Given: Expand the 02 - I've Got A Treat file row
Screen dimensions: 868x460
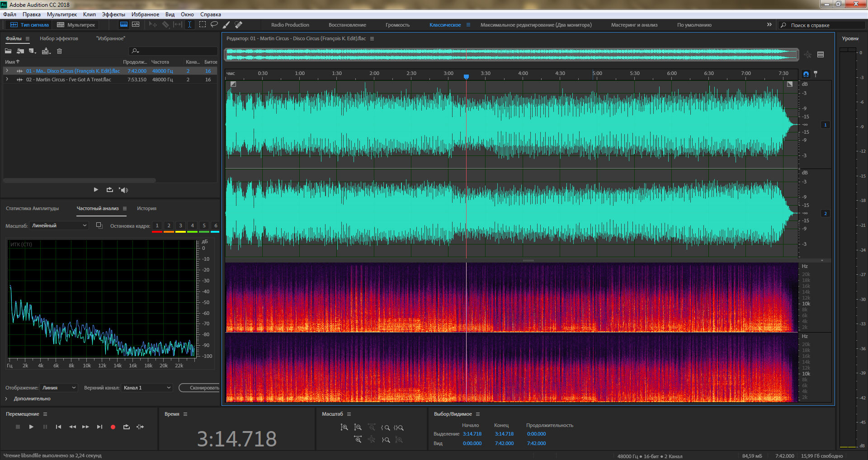Looking at the screenshot, I should click(x=7, y=80).
